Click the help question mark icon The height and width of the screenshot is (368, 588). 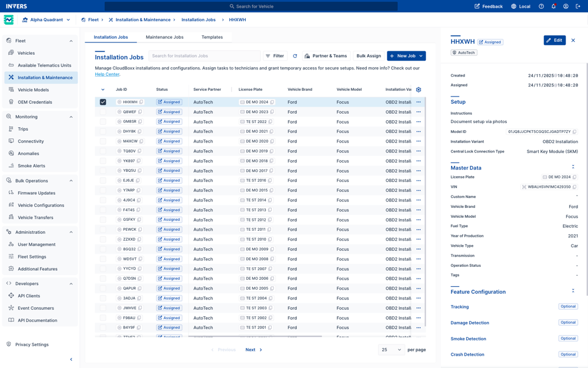click(x=542, y=6)
